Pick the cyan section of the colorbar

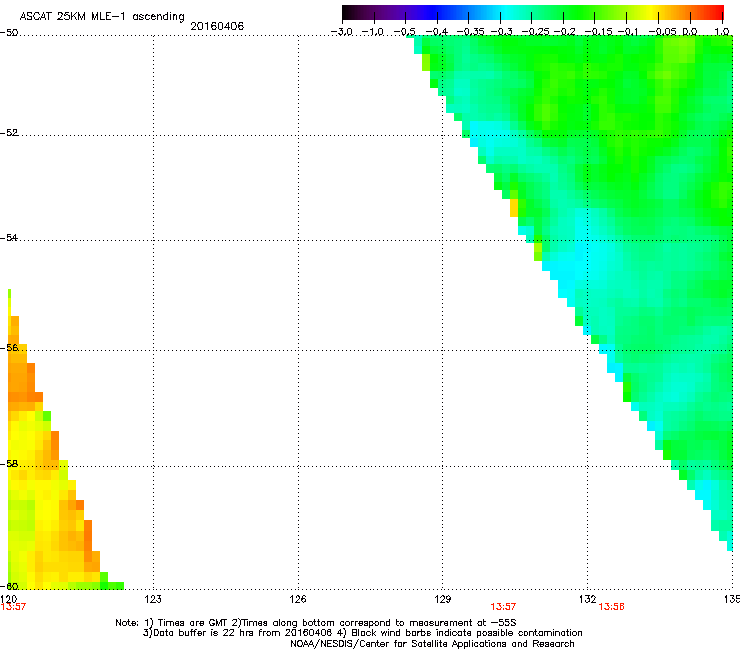pyautogui.click(x=503, y=12)
